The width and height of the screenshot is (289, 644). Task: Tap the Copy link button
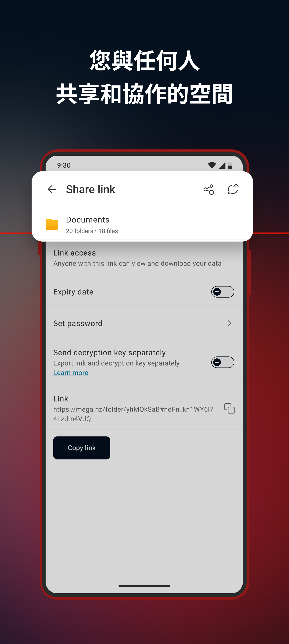[82, 448]
